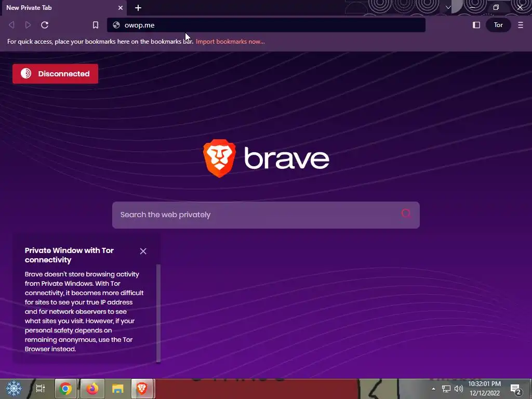Open the notification center icon
532x399 pixels.
click(x=516, y=389)
